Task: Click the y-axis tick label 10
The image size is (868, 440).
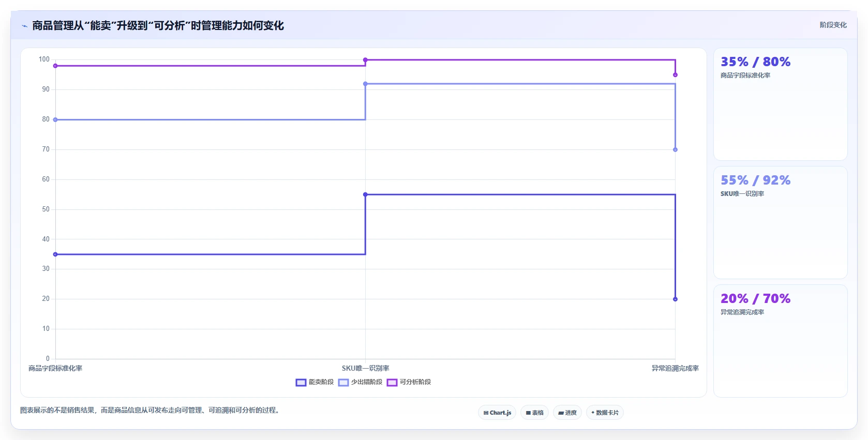Action: pos(46,329)
